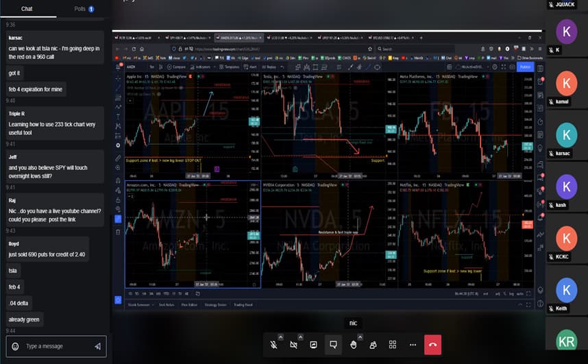Image resolution: width=588 pixels, height=364 pixels.
Task: Toggle hide all drawings eye icon
Action: tap(118, 209)
